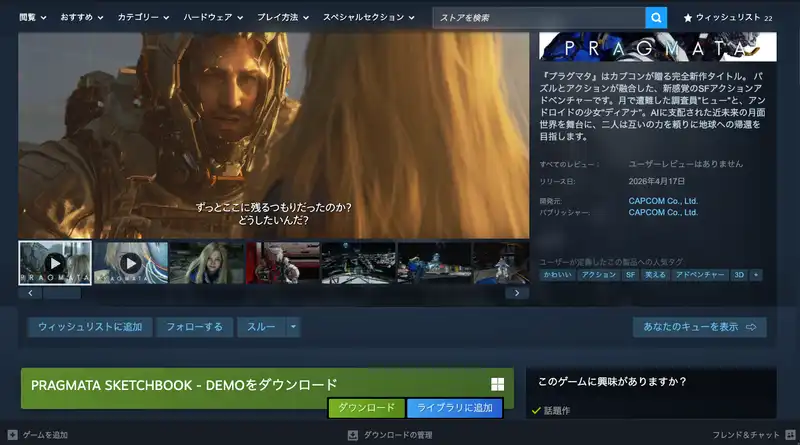Viewport: 800px width, 445px height.
Task: Click the left arrow of the thumbnail strip
Action: (x=30, y=293)
